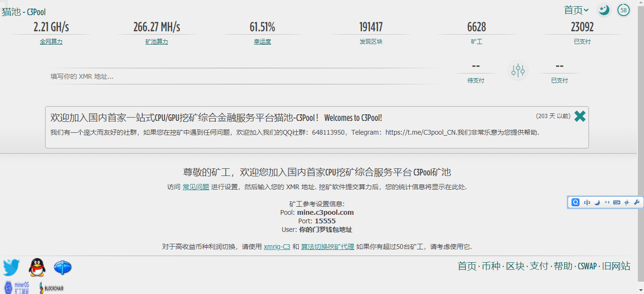Click the 全网算力 network hashrate label
Viewport: 644px width, 294px height.
[51, 42]
